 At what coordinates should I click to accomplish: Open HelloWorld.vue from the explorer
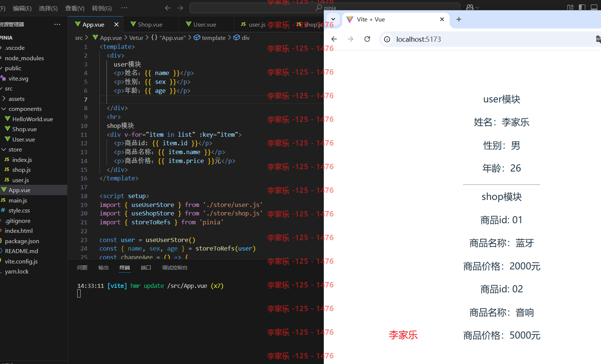[x=33, y=119]
